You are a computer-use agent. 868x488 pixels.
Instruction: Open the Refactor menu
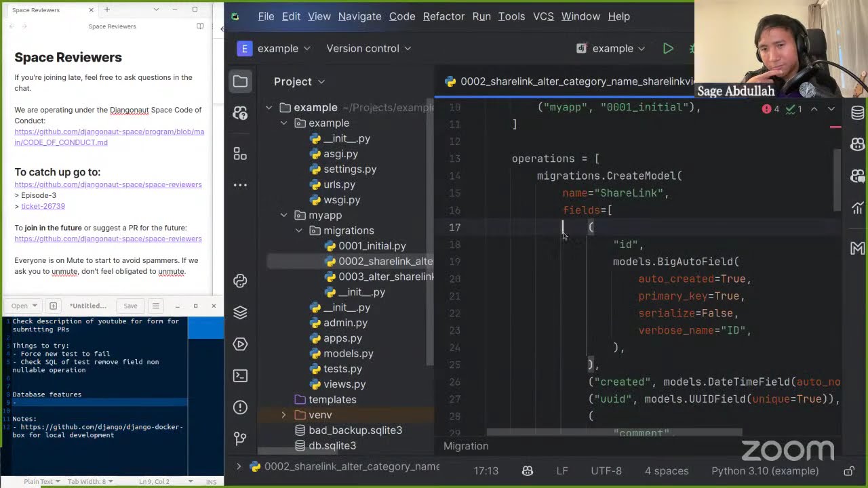[x=443, y=16]
